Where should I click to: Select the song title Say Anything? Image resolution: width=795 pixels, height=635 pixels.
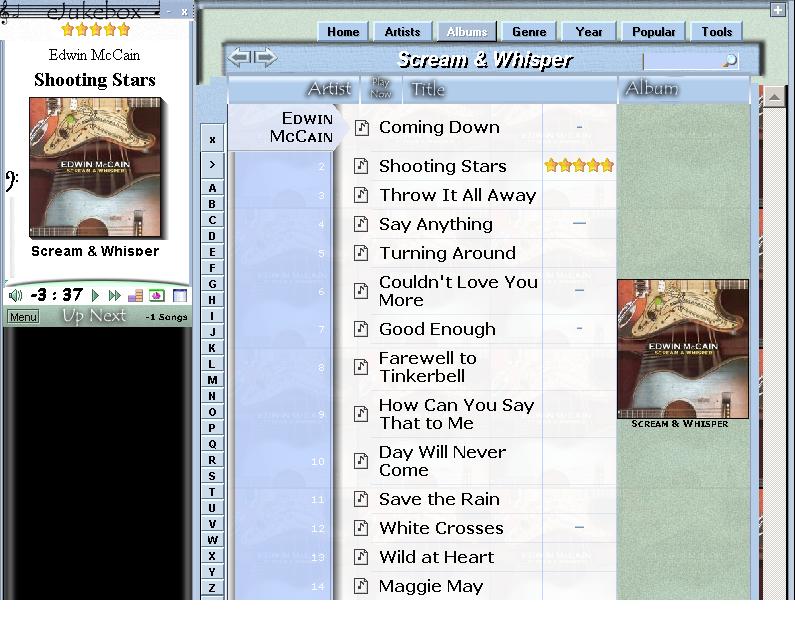click(436, 224)
